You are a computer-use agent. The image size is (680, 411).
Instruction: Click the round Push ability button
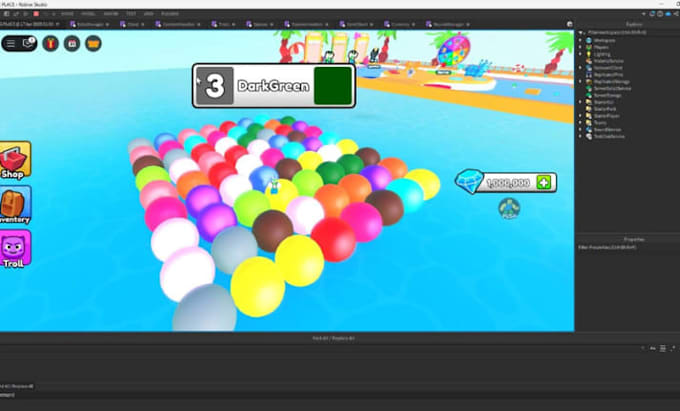click(x=509, y=209)
